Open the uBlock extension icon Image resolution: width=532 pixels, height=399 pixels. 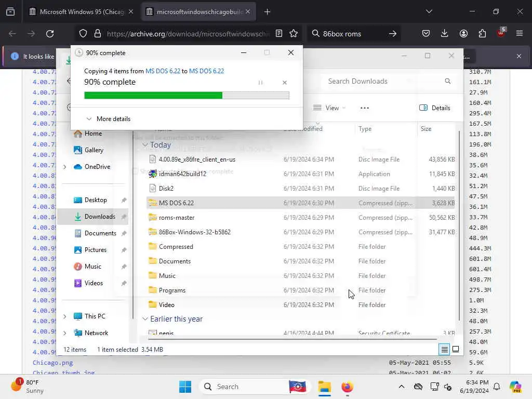click(x=501, y=33)
